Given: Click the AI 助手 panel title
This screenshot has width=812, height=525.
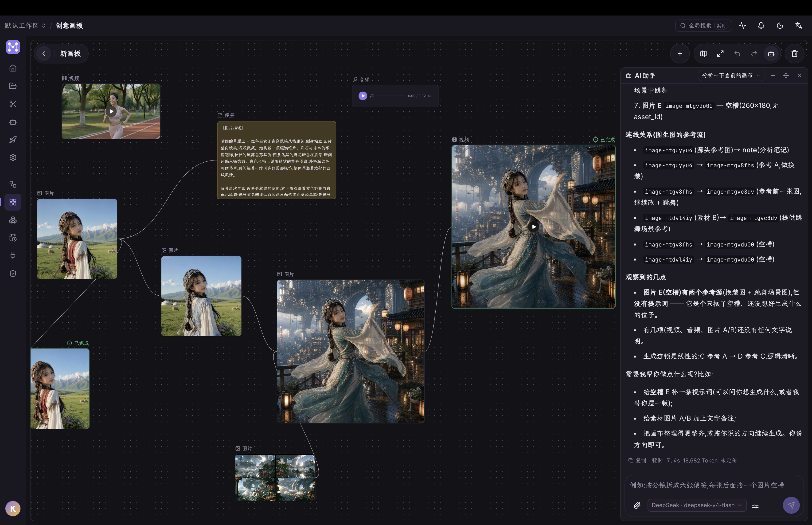Looking at the screenshot, I should (645, 76).
